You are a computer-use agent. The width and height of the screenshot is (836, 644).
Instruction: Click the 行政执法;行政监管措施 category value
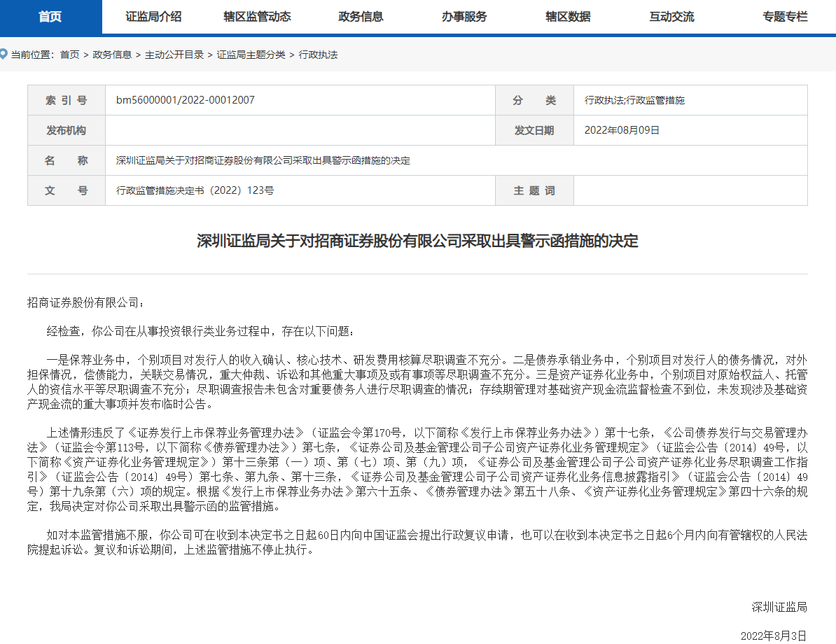(x=634, y=100)
